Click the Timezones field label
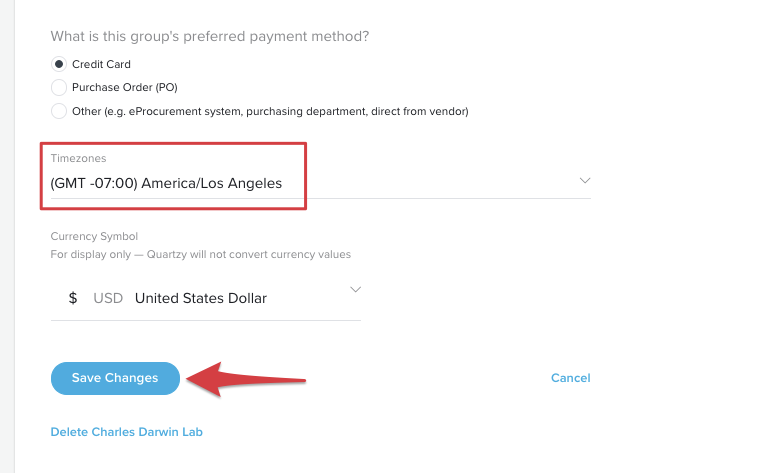Screen dimensions: 763x473 [x=78, y=158]
